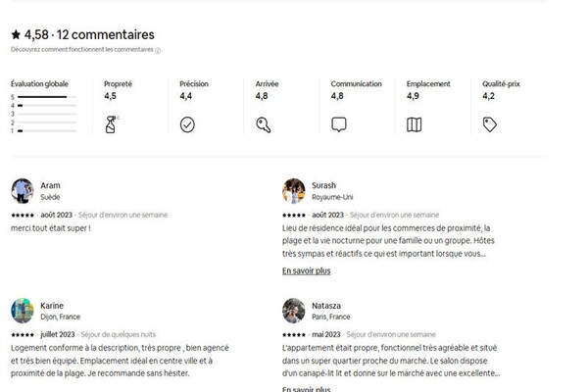Open the link explaining how comments work

(x=81, y=51)
